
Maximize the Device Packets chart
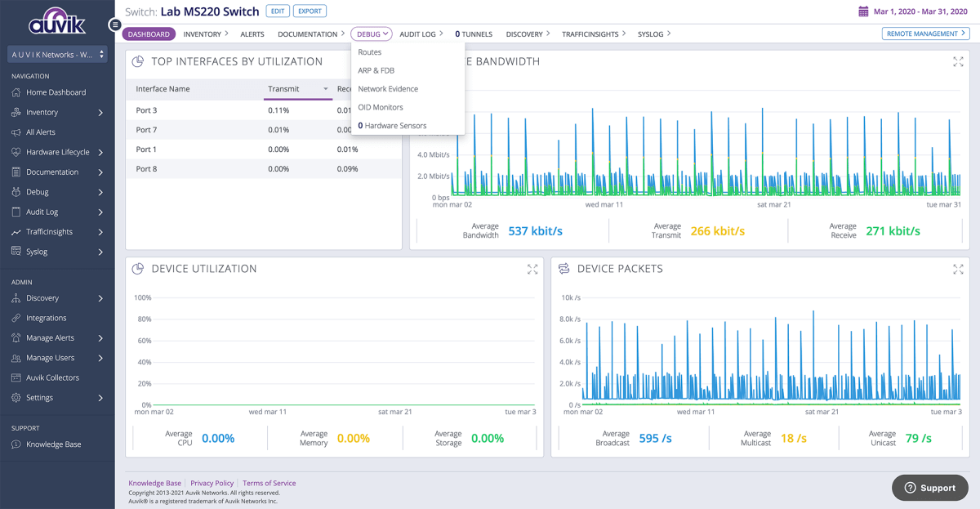[958, 269]
